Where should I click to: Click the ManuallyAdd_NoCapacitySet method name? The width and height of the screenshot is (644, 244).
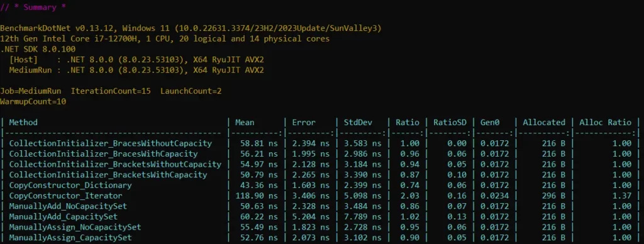[x=68, y=206]
